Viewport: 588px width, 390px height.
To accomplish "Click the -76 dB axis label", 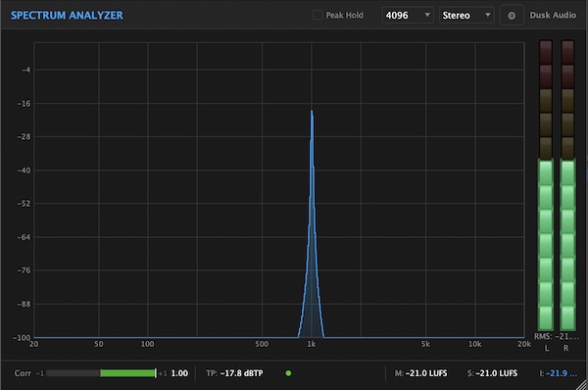I will point(24,270).
